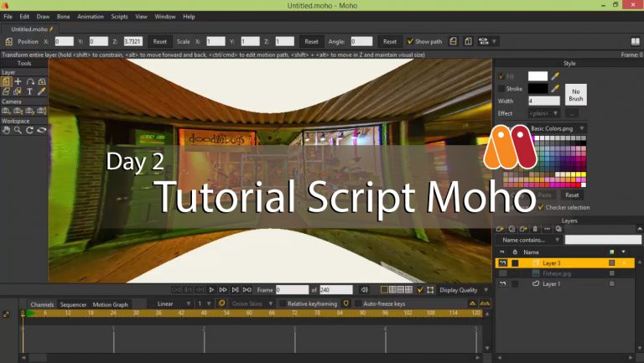
Task: Open the Basic Colors.png swatch dropdown
Action: pyautogui.click(x=558, y=128)
